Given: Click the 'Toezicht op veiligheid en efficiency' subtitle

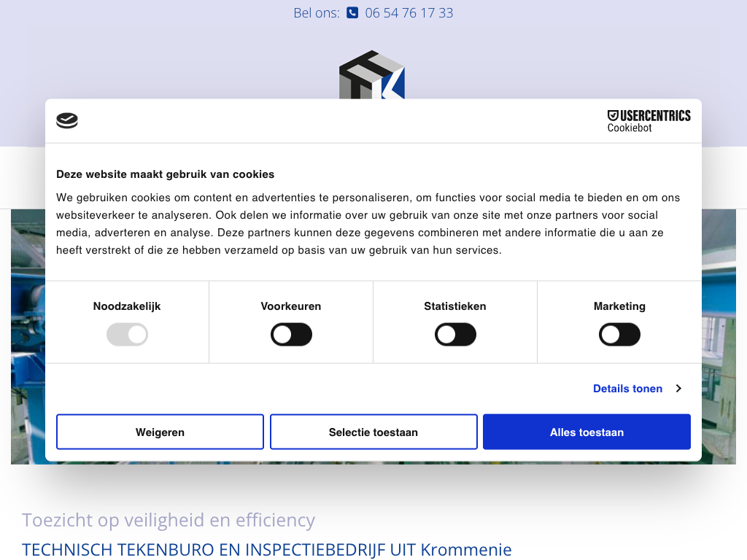Looking at the screenshot, I should coord(169,520).
